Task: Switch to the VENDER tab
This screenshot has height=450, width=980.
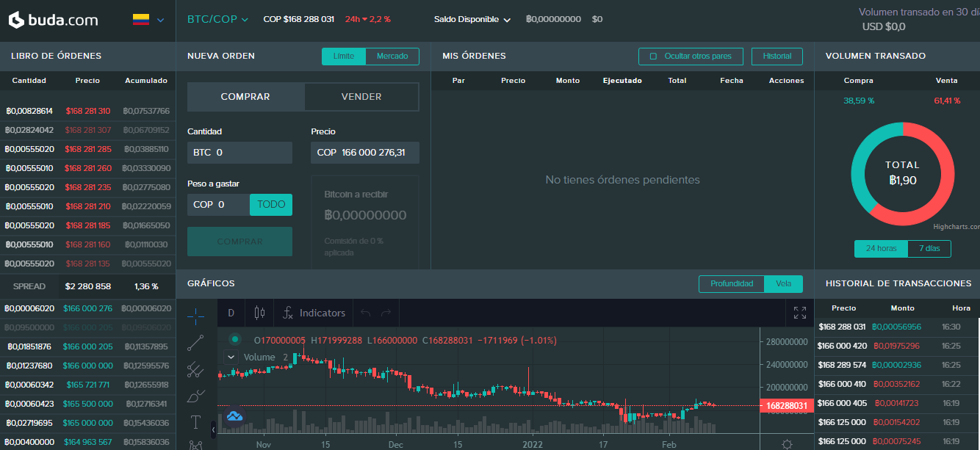Action: tap(361, 96)
